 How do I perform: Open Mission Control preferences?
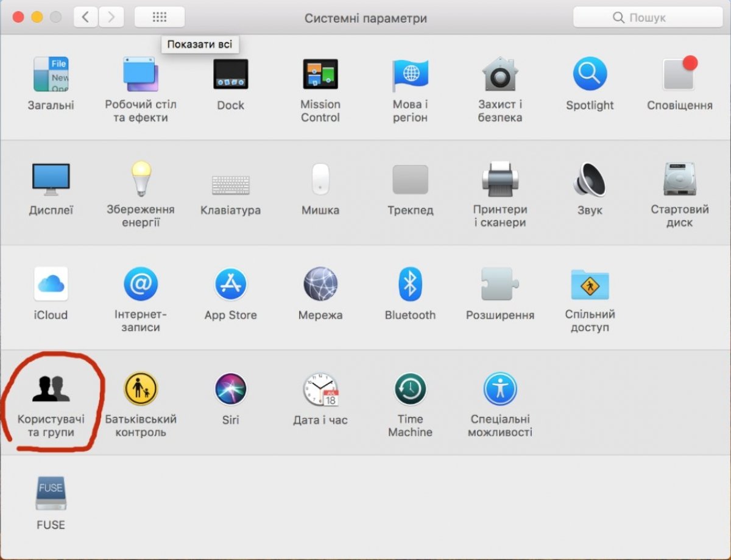tap(320, 74)
